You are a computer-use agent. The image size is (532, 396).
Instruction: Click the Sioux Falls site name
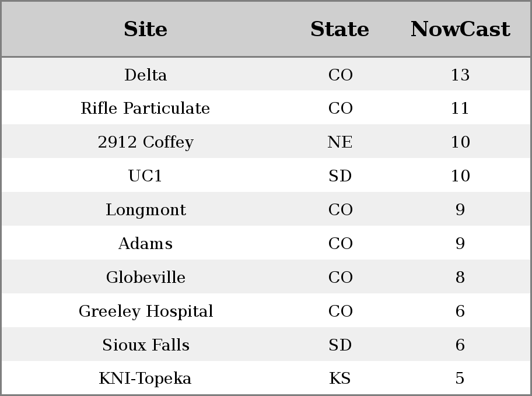tap(146, 345)
